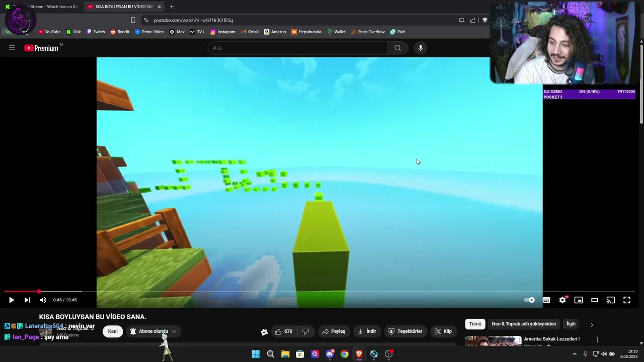This screenshot has height=362, width=644.
Task: Open YouTube bookmark in bookmarks bar
Action: point(49,32)
